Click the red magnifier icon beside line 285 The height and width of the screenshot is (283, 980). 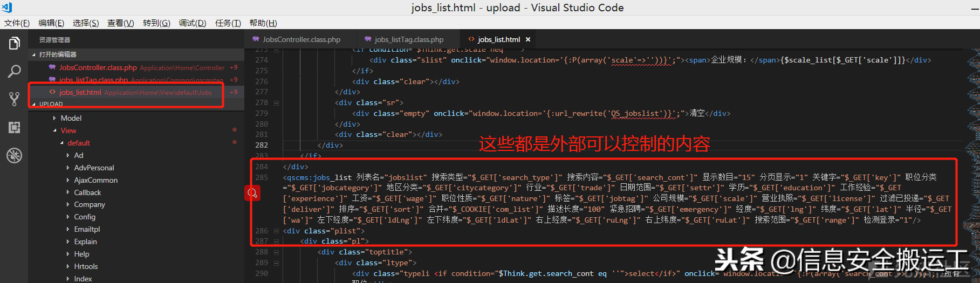point(252,193)
